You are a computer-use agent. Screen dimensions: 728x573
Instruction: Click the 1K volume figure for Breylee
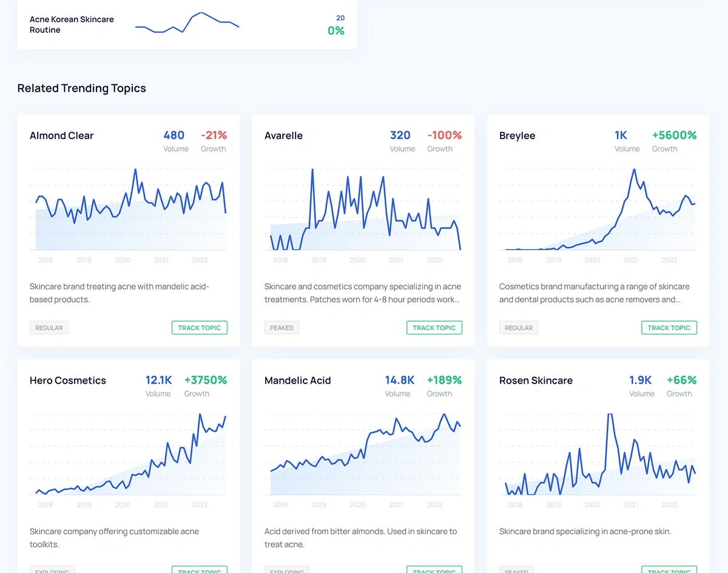(x=621, y=135)
